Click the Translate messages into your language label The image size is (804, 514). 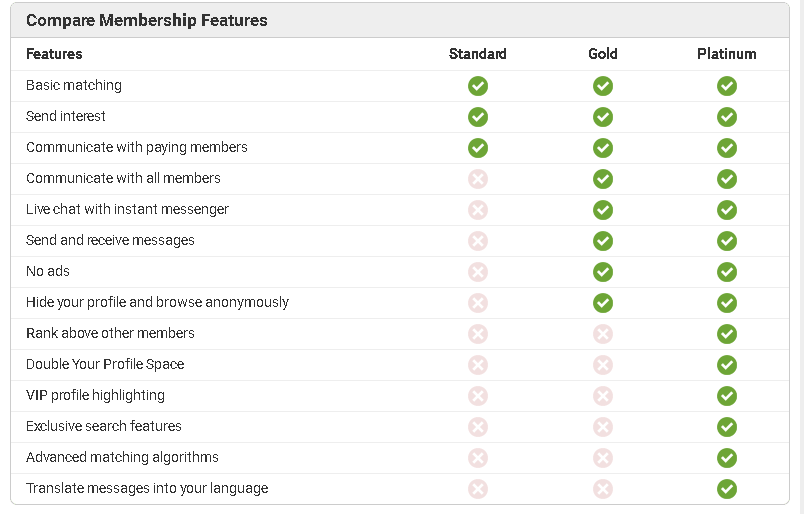click(x=147, y=488)
